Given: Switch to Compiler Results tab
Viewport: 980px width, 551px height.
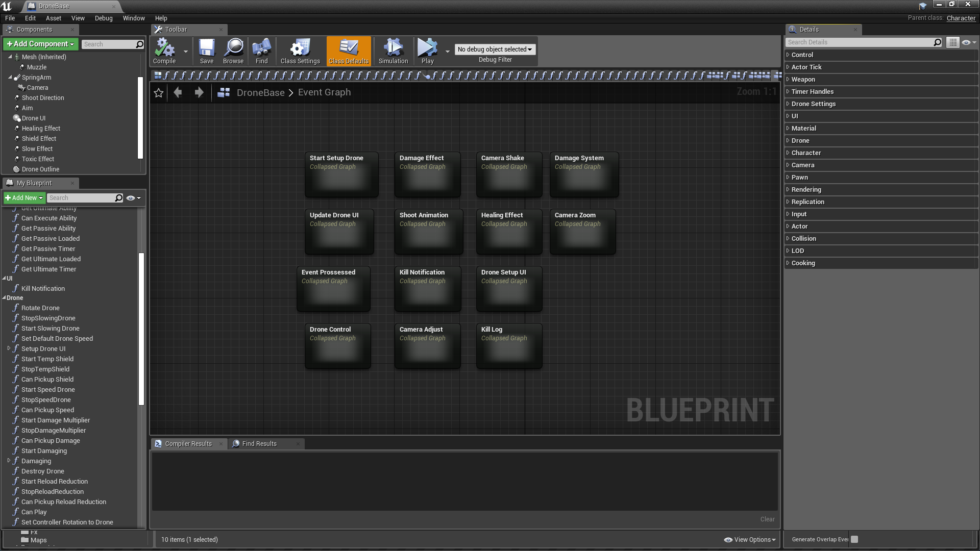Looking at the screenshot, I should coord(188,444).
